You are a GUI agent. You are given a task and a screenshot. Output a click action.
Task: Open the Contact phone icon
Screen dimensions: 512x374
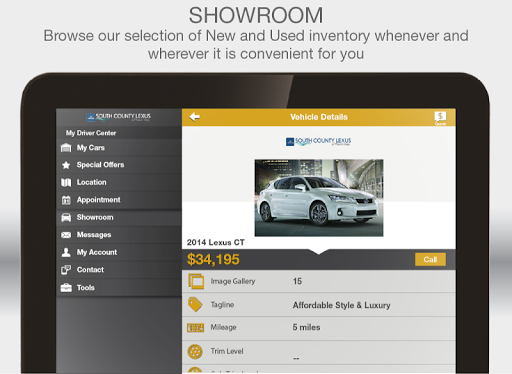tap(66, 270)
